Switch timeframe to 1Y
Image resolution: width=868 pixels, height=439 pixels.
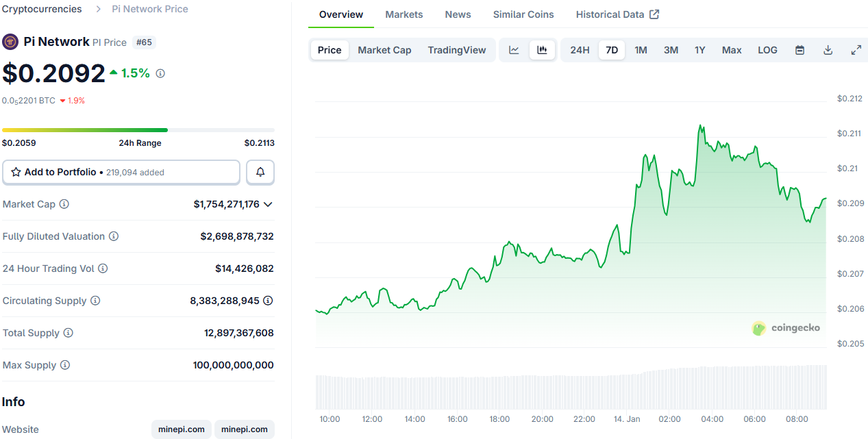(700, 49)
